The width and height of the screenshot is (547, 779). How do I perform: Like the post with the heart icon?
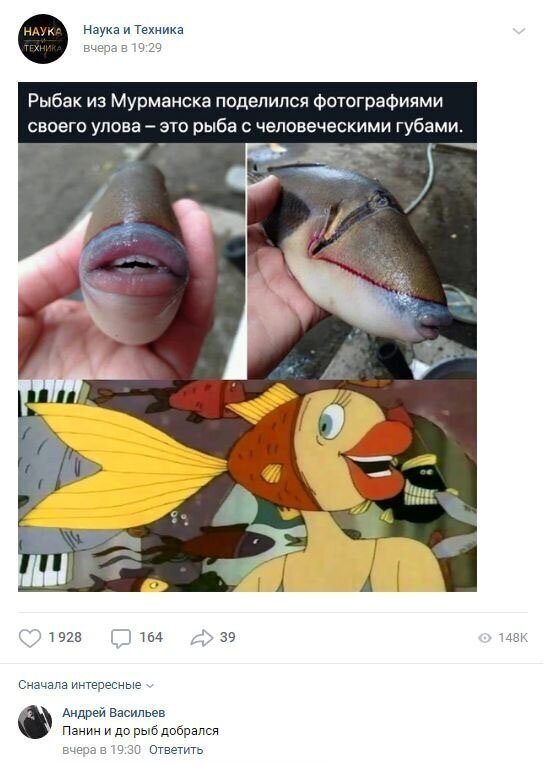pos(30,638)
